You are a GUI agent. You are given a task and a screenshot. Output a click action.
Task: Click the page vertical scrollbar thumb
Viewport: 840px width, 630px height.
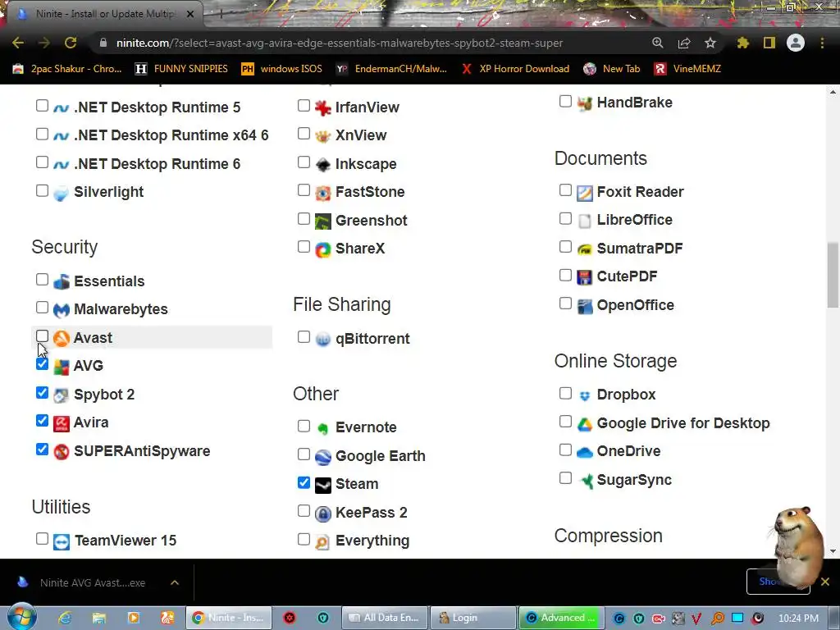(833, 275)
